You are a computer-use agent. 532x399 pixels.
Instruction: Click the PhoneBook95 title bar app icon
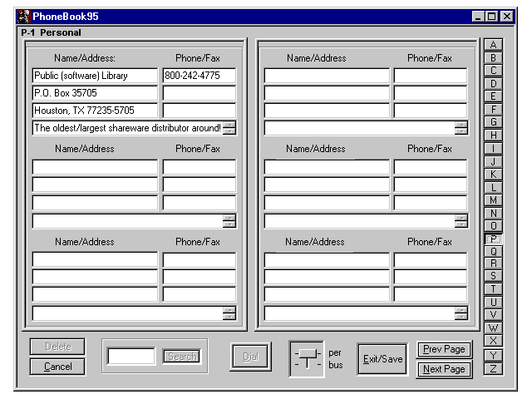click(x=24, y=17)
